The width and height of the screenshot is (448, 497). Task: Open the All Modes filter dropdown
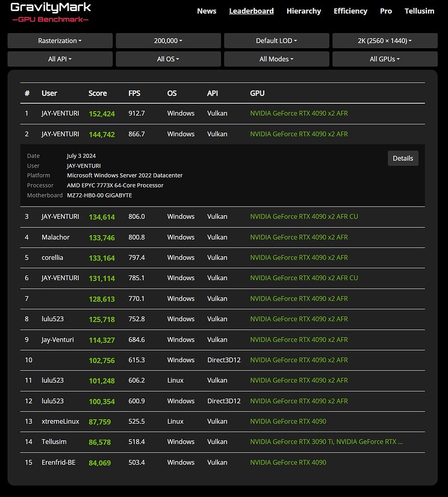276,59
